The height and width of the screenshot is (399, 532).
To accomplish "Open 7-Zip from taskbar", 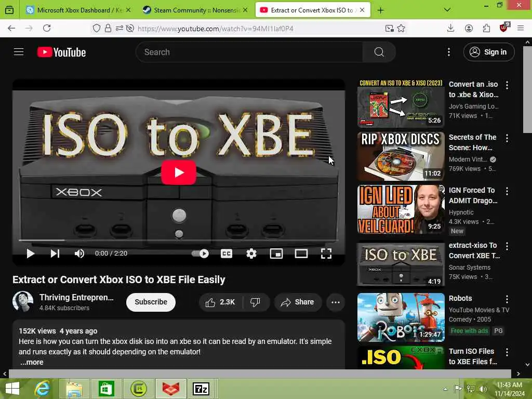I will point(201,389).
